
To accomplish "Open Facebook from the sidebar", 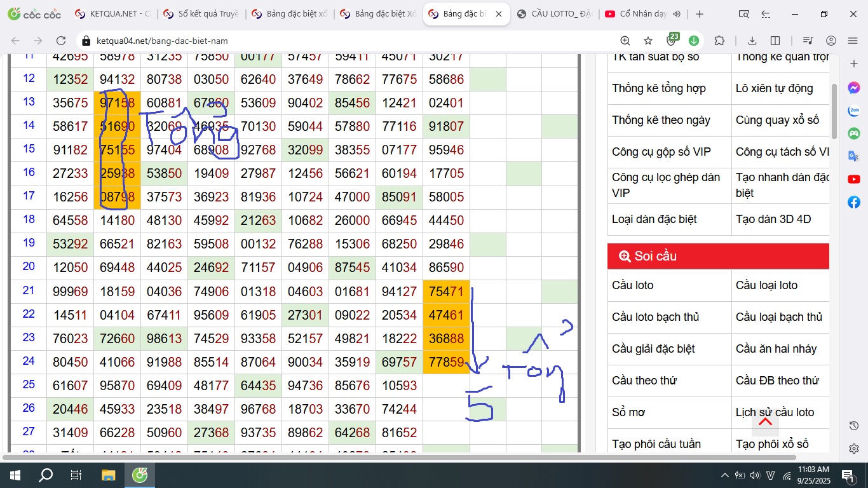I will click(854, 202).
